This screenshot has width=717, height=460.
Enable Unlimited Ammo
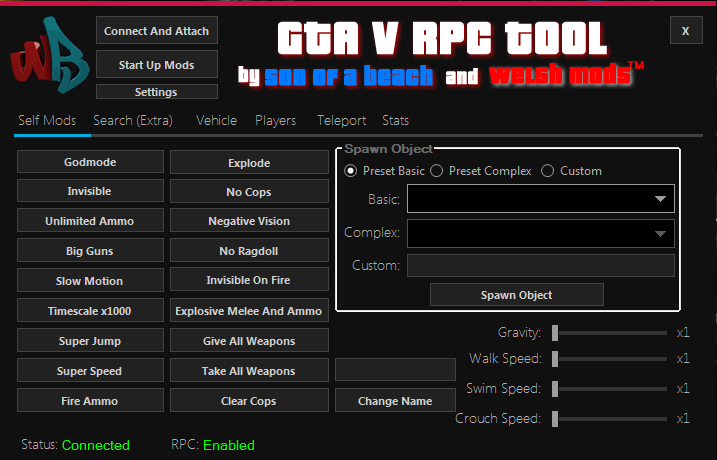pos(90,221)
